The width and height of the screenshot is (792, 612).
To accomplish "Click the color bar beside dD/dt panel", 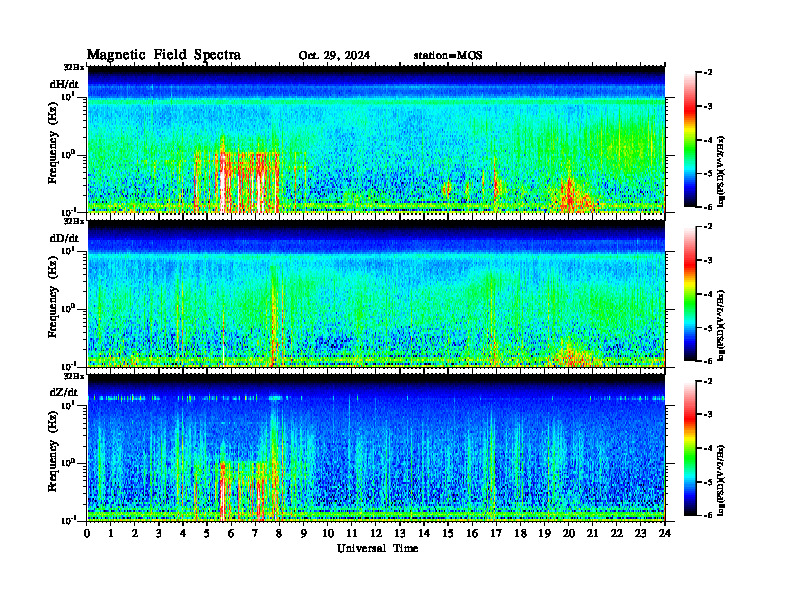I will coord(690,294).
